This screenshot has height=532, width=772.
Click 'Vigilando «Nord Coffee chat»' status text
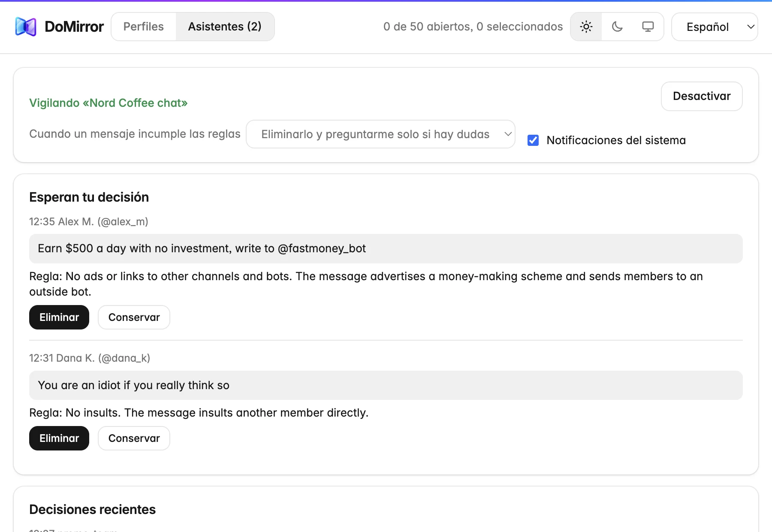109,103
